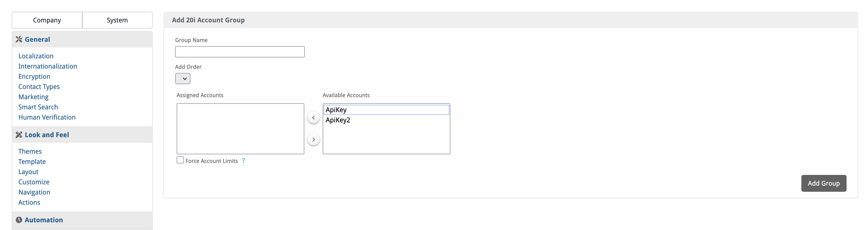Click the General tools icon
The height and width of the screenshot is (230, 868).
click(19, 40)
